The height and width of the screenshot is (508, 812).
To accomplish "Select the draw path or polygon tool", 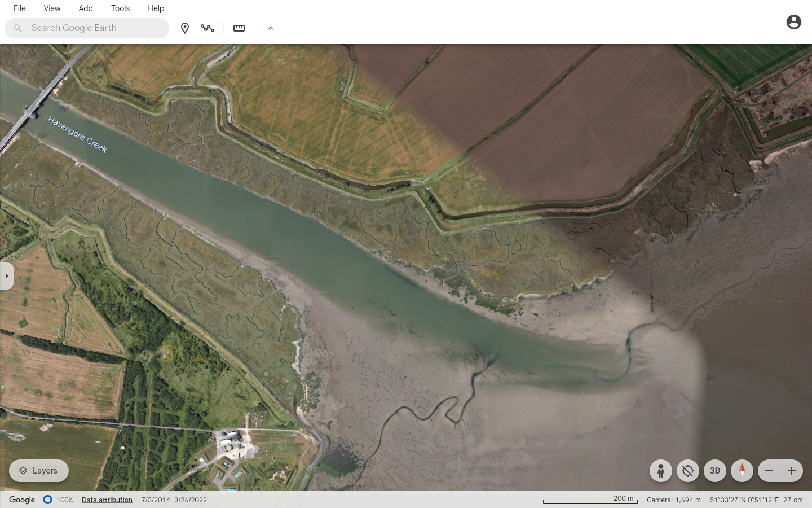I will point(208,28).
